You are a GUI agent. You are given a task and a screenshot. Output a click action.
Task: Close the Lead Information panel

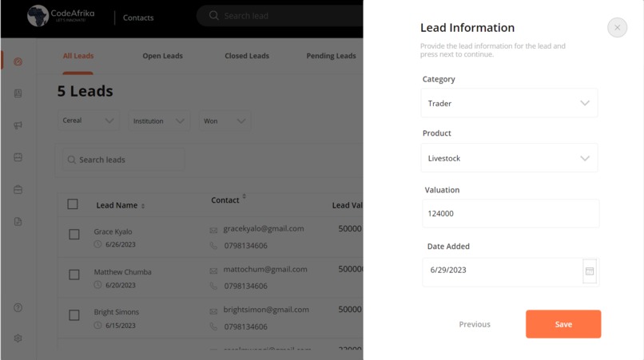coord(618,27)
